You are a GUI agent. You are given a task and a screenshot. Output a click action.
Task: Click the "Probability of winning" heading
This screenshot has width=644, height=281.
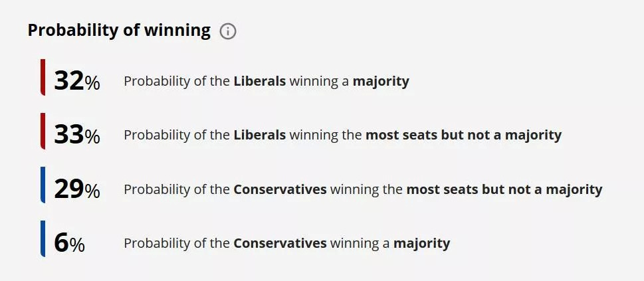[x=119, y=31]
